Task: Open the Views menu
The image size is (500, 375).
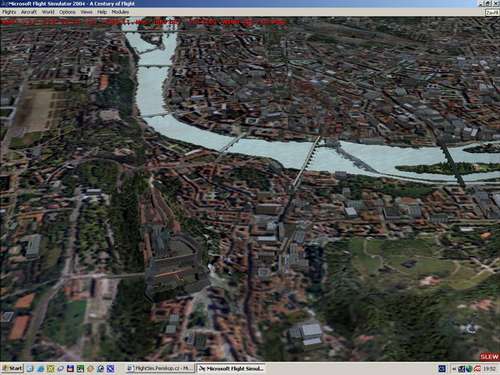Action: coord(87,12)
